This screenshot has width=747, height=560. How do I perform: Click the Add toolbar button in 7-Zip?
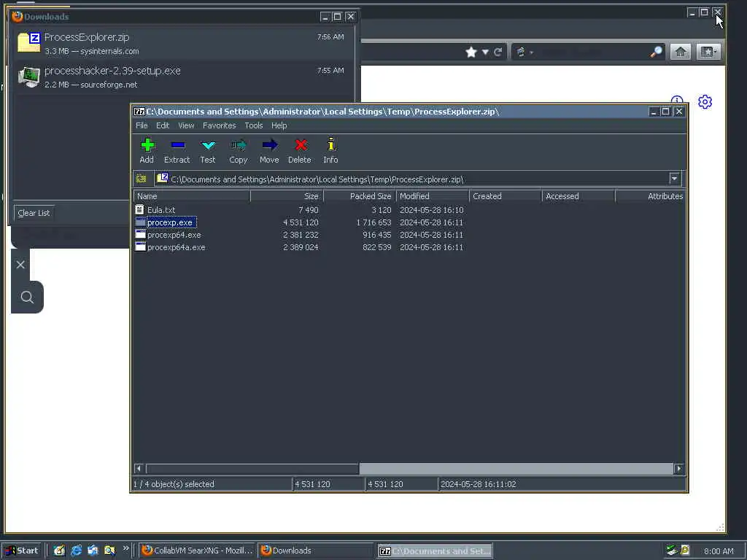(x=147, y=150)
